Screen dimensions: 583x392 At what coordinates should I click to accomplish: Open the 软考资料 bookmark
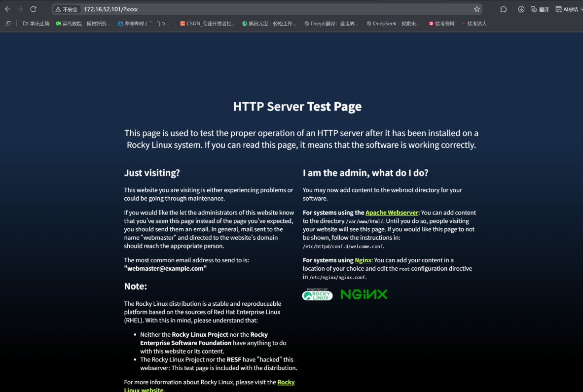click(441, 23)
